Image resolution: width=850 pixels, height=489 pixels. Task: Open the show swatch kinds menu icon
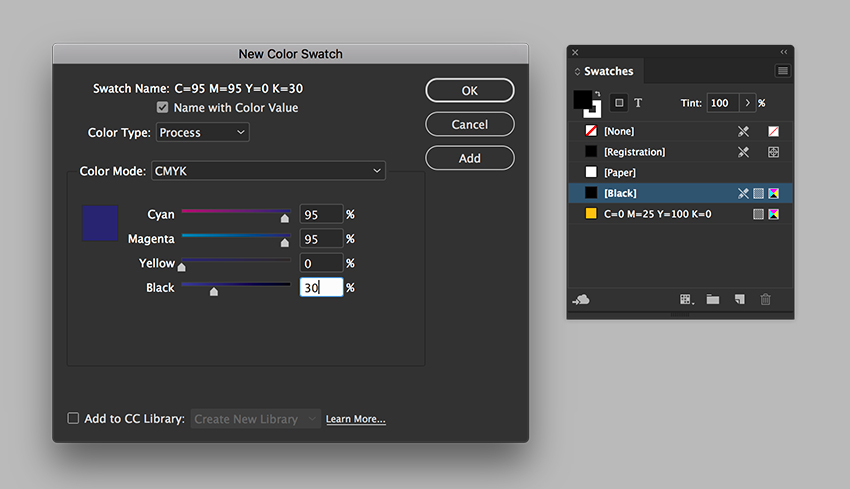click(686, 299)
